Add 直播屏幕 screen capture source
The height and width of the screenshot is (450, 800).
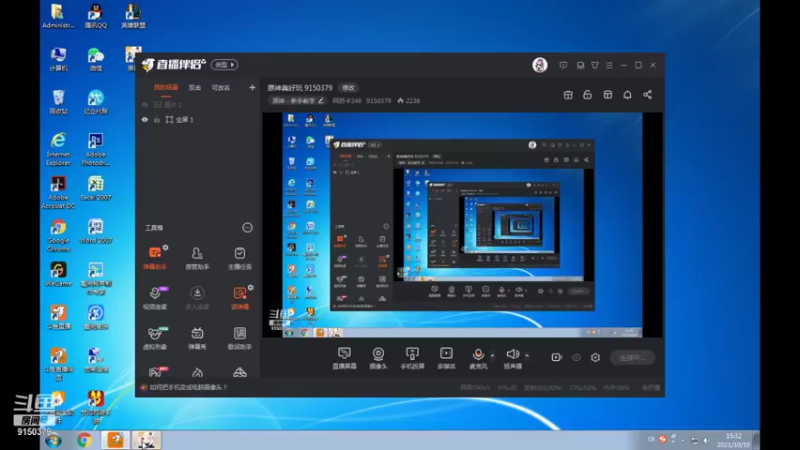coord(344,358)
